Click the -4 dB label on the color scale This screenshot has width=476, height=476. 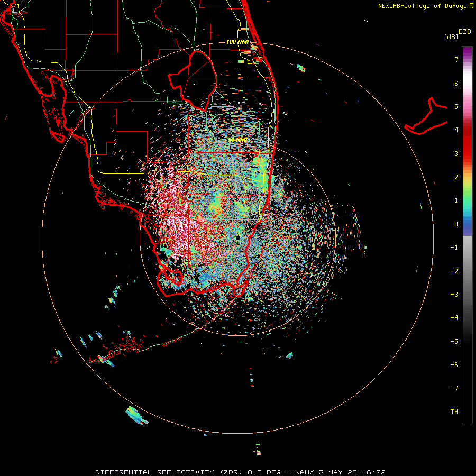454,318
